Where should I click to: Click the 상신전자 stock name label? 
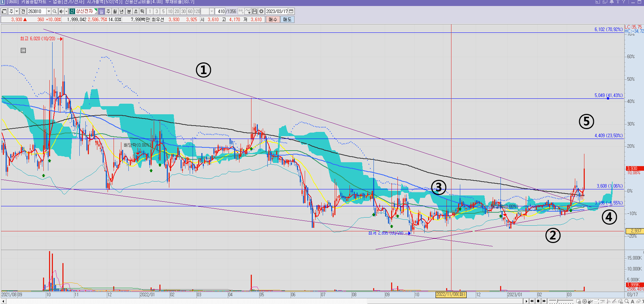[x=85, y=11]
